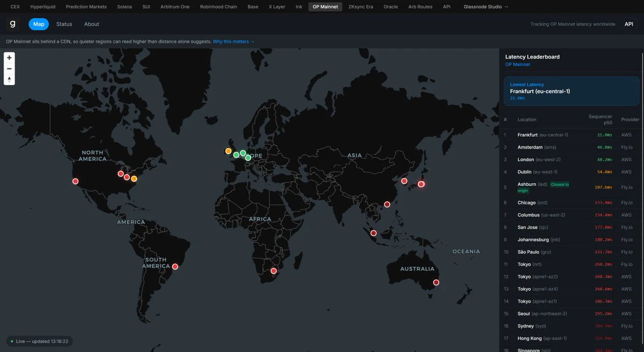
Task: Select the San Jose map marker
Action: pyautogui.click(x=75, y=181)
